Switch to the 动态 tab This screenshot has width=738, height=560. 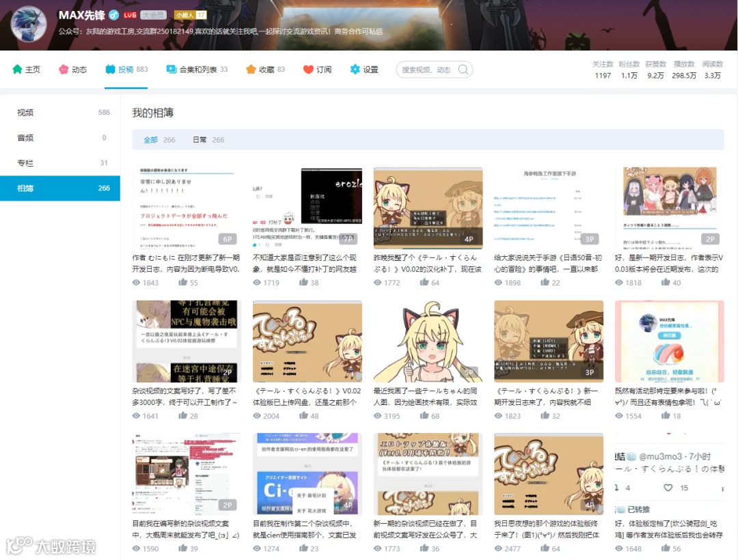(72, 70)
